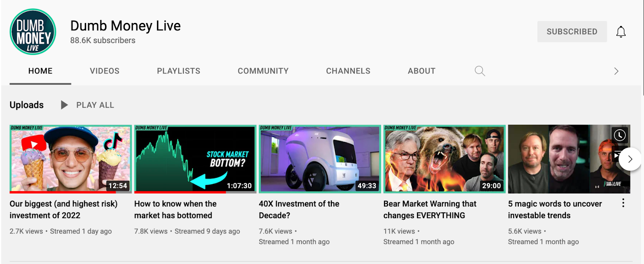Click the SUBSCRIBED button
Screen dimensions: 644x264
[572, 31]
